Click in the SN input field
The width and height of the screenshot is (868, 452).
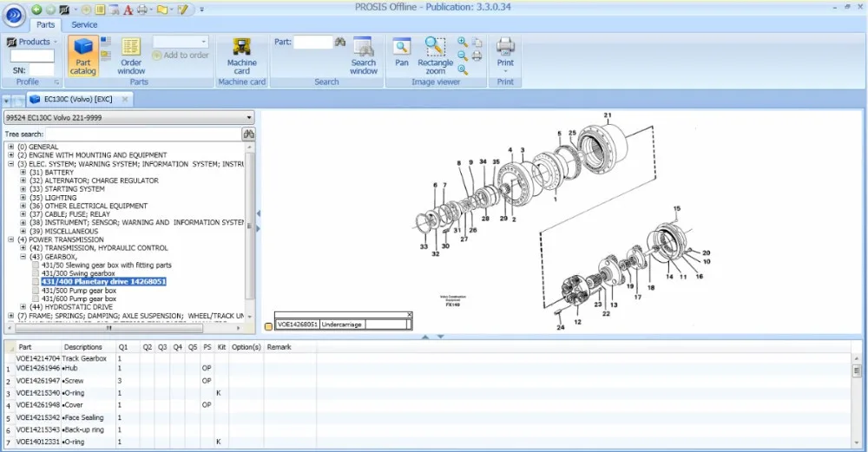[41, 69]
